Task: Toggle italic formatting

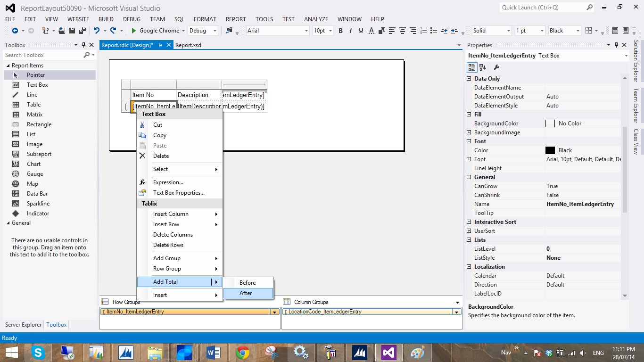Action: pos(351,31)
